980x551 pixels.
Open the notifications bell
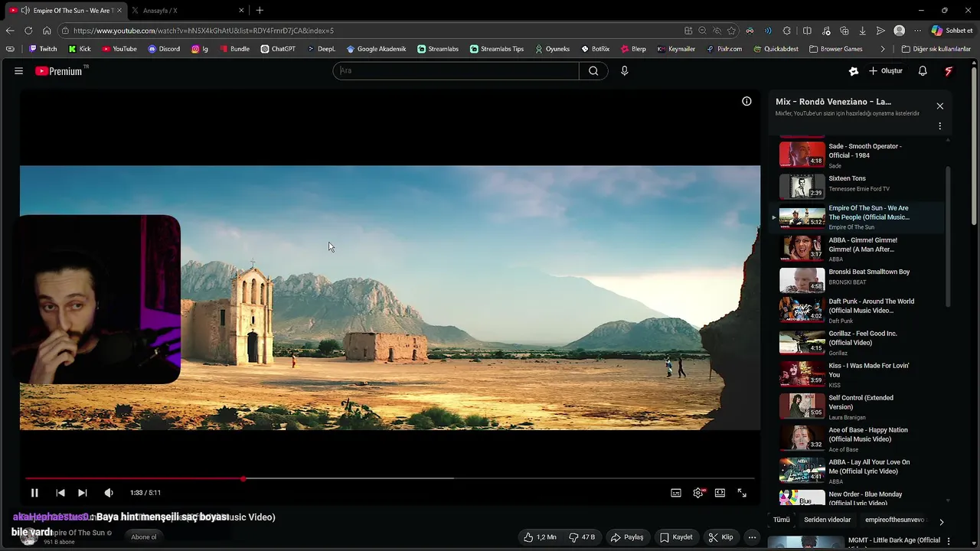[x=923, y=71]
